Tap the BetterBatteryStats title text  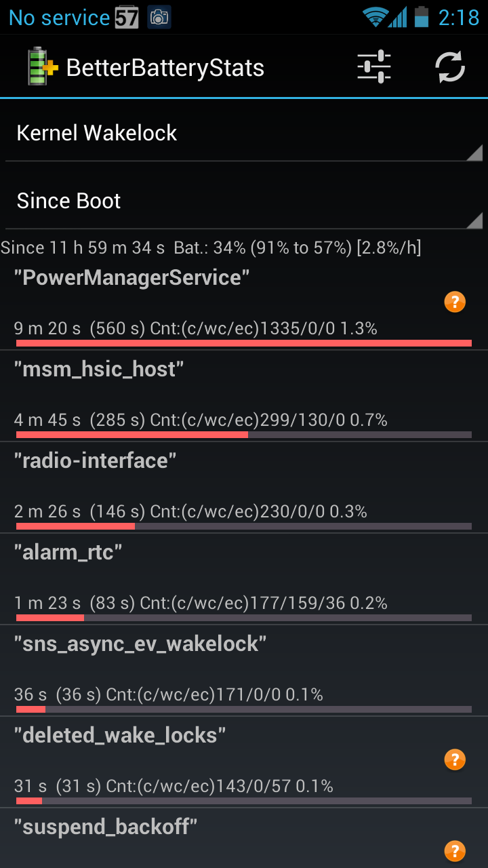coord(165,68)
